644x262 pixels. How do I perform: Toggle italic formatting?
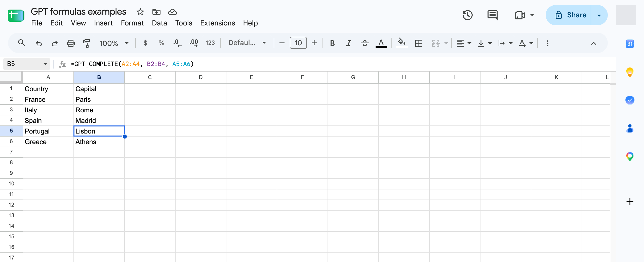click(x=348, y=43)
